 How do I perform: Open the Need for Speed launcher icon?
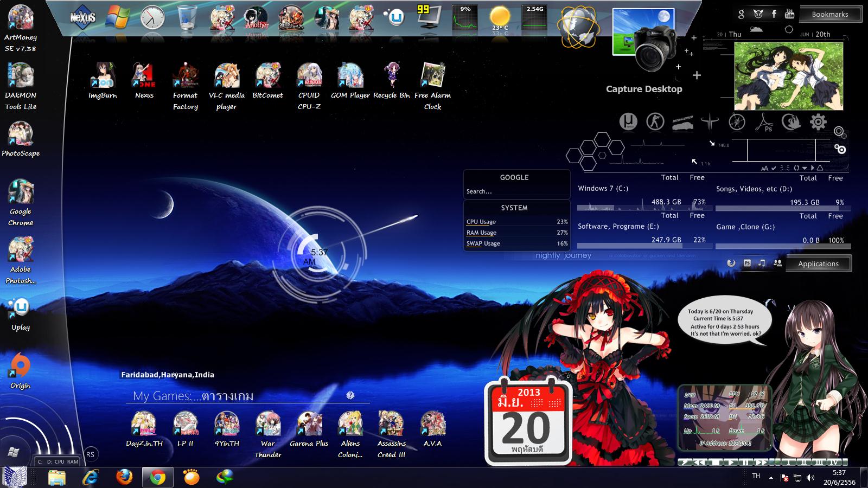click(682, 123)
